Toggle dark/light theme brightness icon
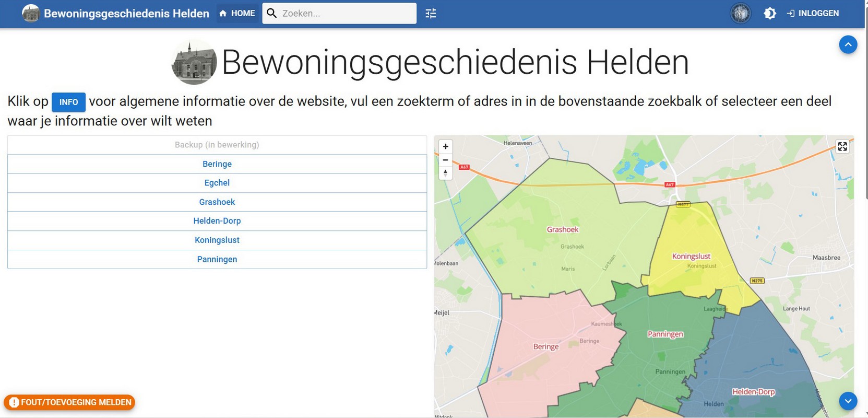868x418 pixels. click(x=769, y=14)
